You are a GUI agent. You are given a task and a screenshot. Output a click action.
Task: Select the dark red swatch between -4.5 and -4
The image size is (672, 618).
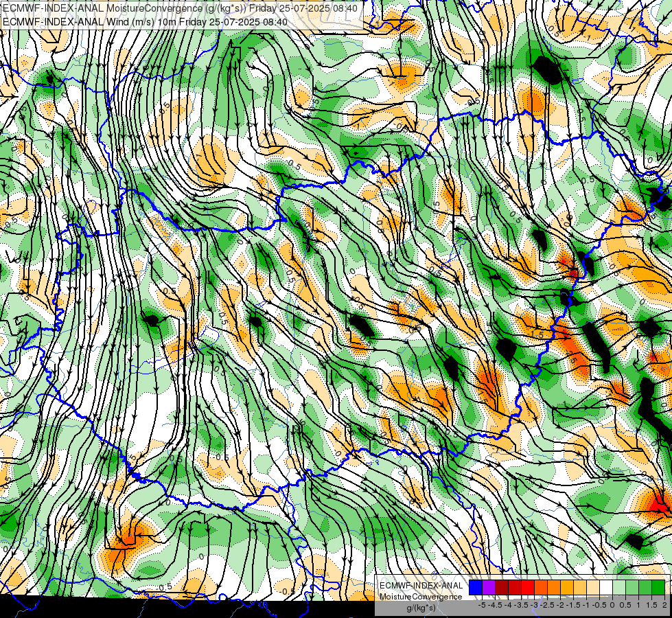point(502,588)
